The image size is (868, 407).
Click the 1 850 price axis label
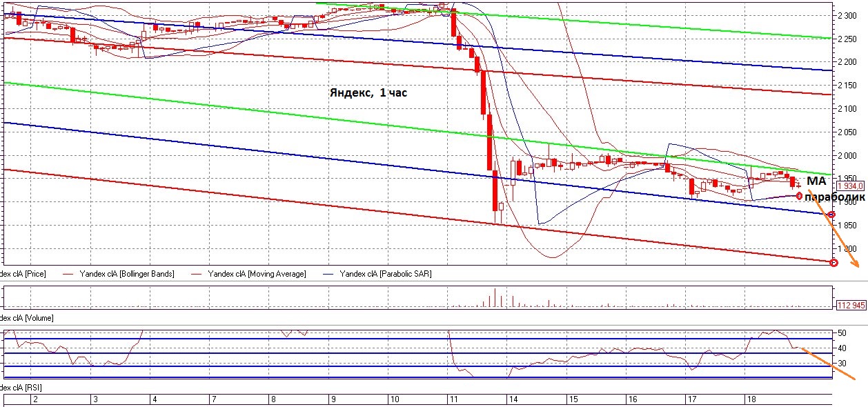(846, 226)
